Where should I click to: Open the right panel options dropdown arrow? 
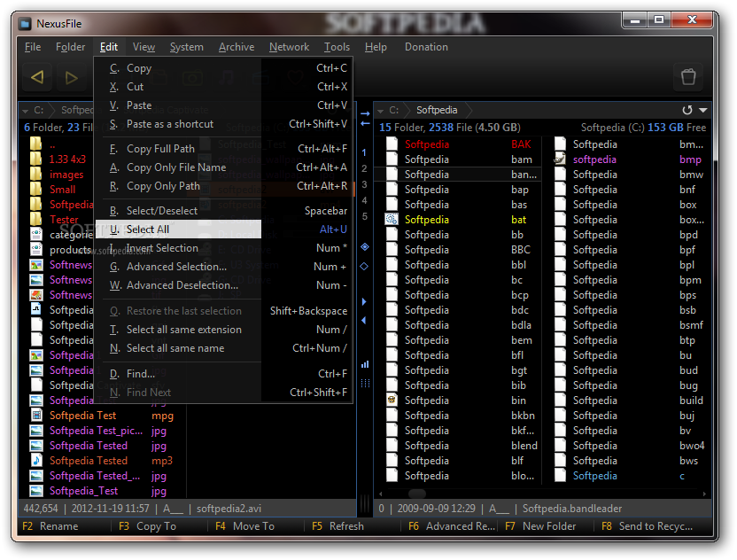point(703,110)
